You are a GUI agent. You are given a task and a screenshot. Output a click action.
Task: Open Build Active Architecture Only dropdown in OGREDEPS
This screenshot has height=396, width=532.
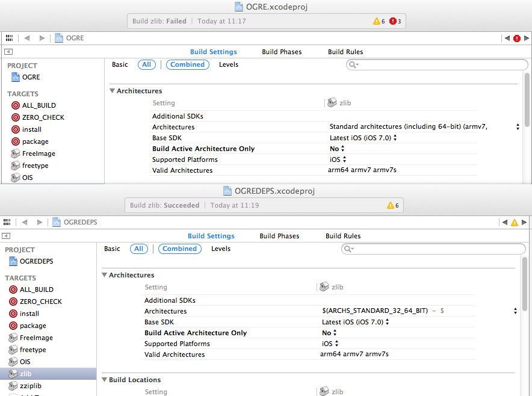click(335, 333)
